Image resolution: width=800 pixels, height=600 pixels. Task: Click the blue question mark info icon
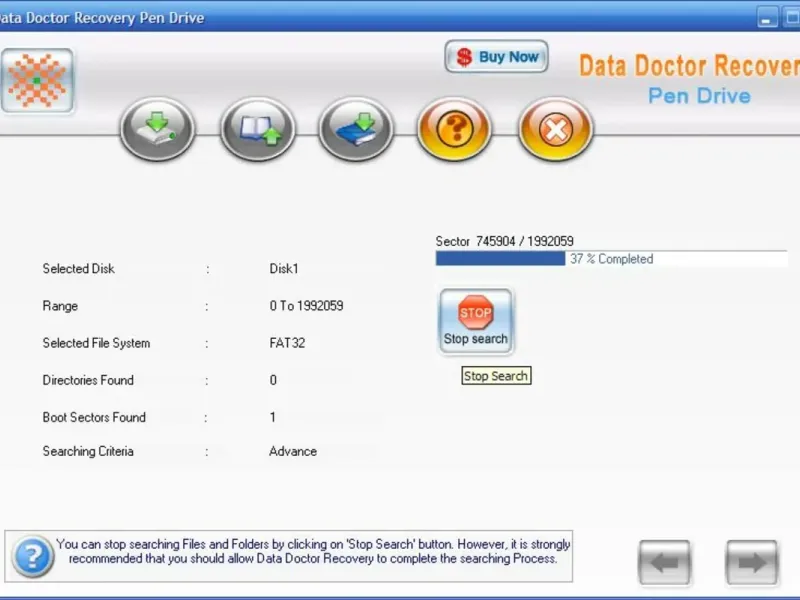pos(33,556)
